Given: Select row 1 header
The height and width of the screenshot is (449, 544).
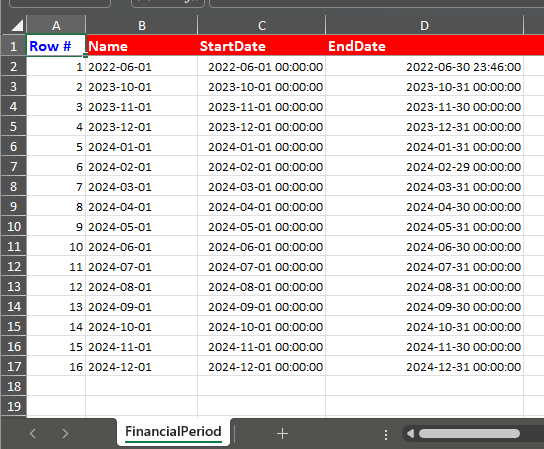Looking at the screenshot, I should (14, 46).
